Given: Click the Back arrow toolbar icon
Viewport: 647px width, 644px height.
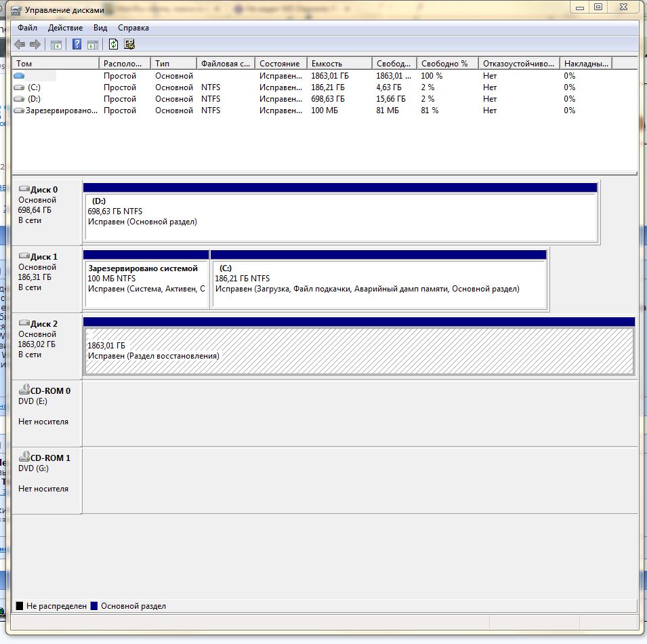Looking at the screenshot, I should [20, 45].
